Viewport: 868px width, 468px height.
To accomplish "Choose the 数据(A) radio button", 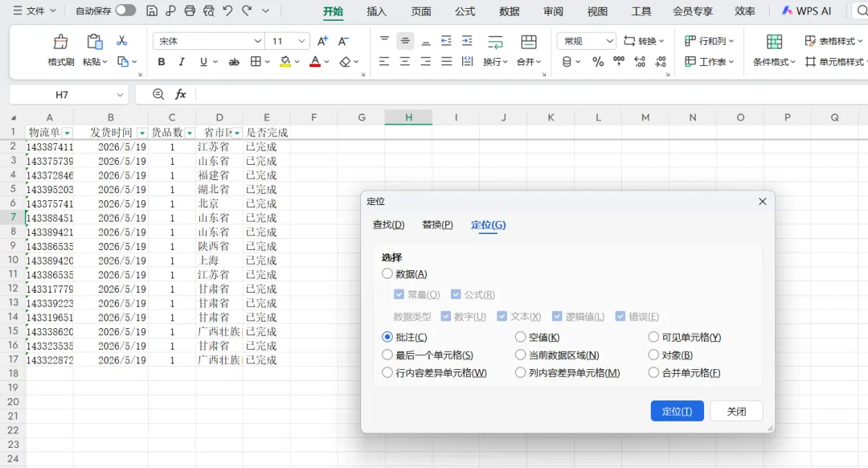I will (x=387, y=273).
